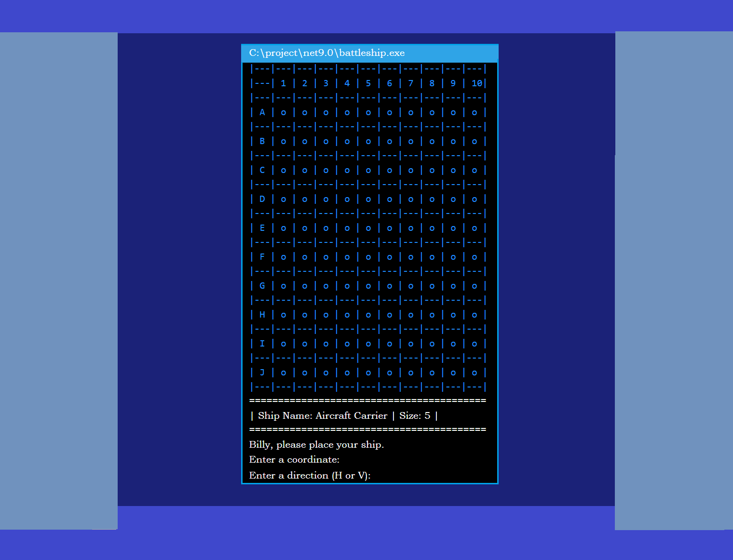Click column header number 1
Screen dimensions: 733x560
pos(284,83)
